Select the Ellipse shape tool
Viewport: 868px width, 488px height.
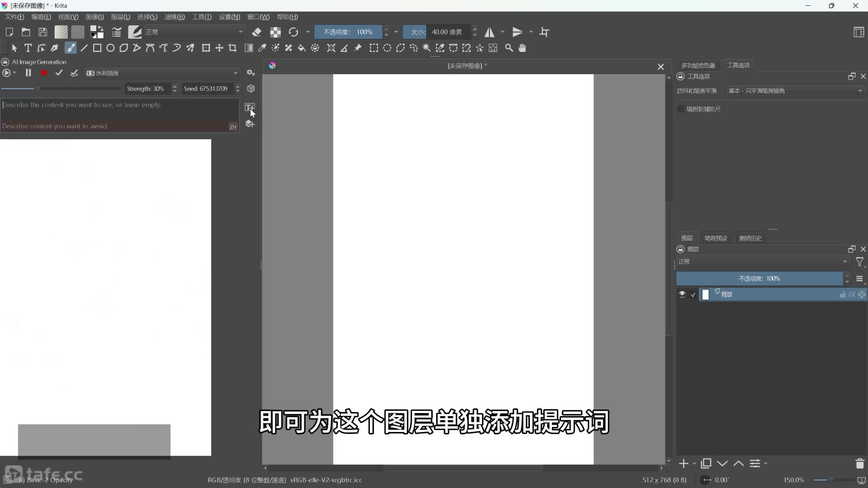(110, 48)
